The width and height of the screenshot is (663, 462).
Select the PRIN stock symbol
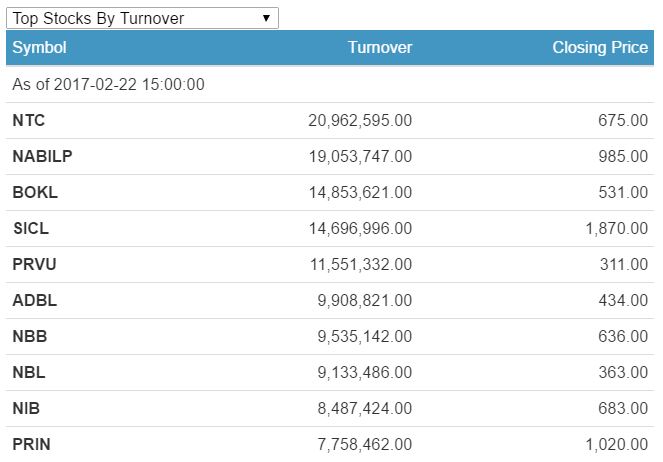[31, 445]
